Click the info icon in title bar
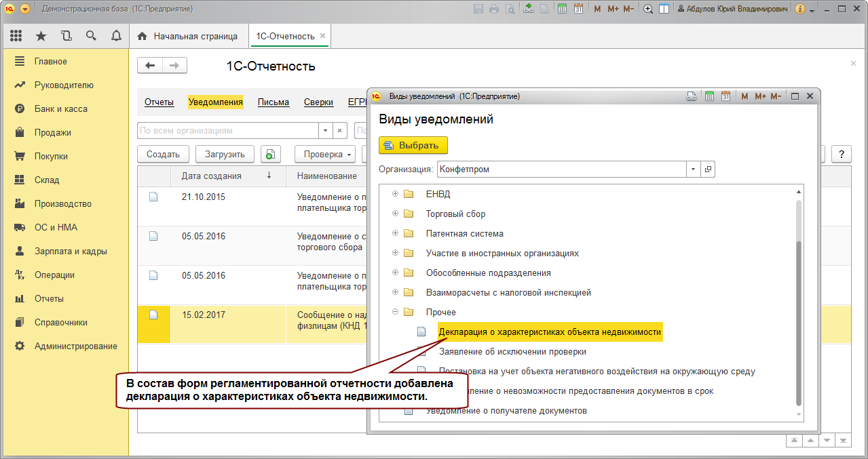 click(799, 9)
